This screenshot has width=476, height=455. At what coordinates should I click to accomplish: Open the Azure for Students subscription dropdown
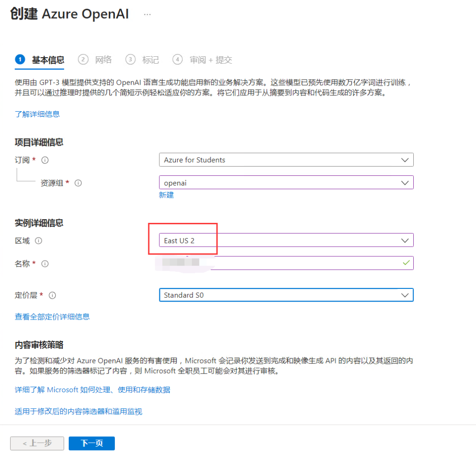tap(406, 160)
